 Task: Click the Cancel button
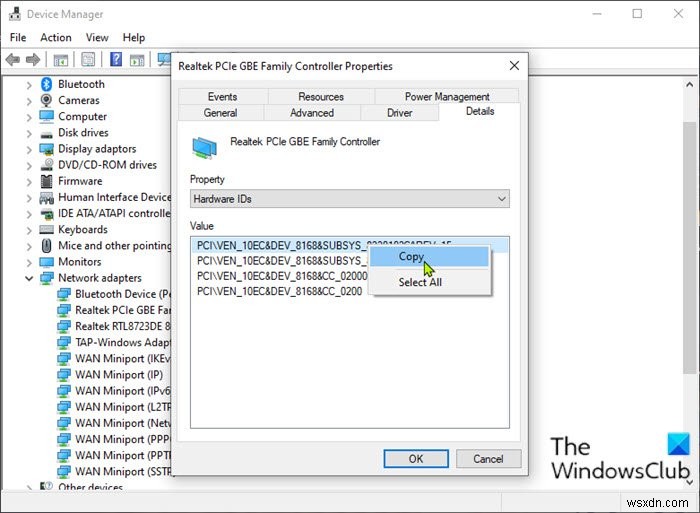[x=488, y=459]
